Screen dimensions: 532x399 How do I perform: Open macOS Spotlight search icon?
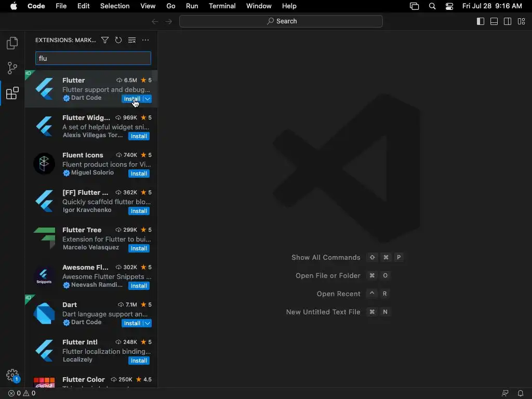pos(432,6)
